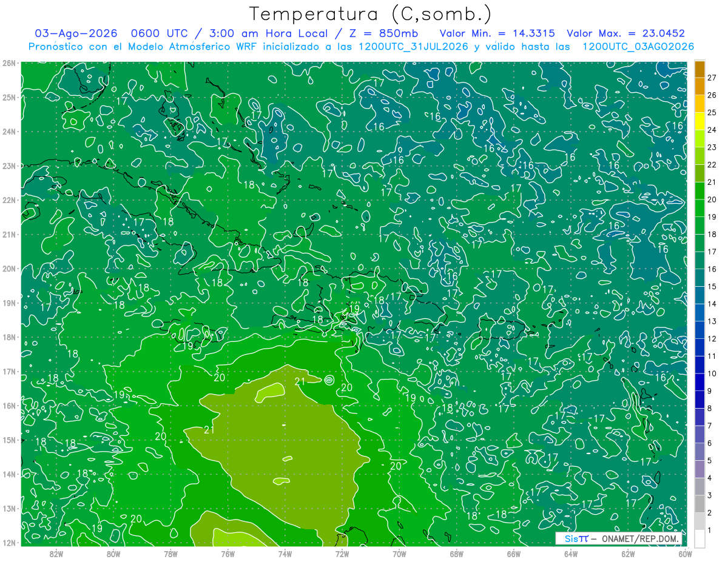Image resolution: width=728 pixels, height=562 pixels.
Task: Select the purple legend swatch between 4 and 5
Action: (699, 469)
